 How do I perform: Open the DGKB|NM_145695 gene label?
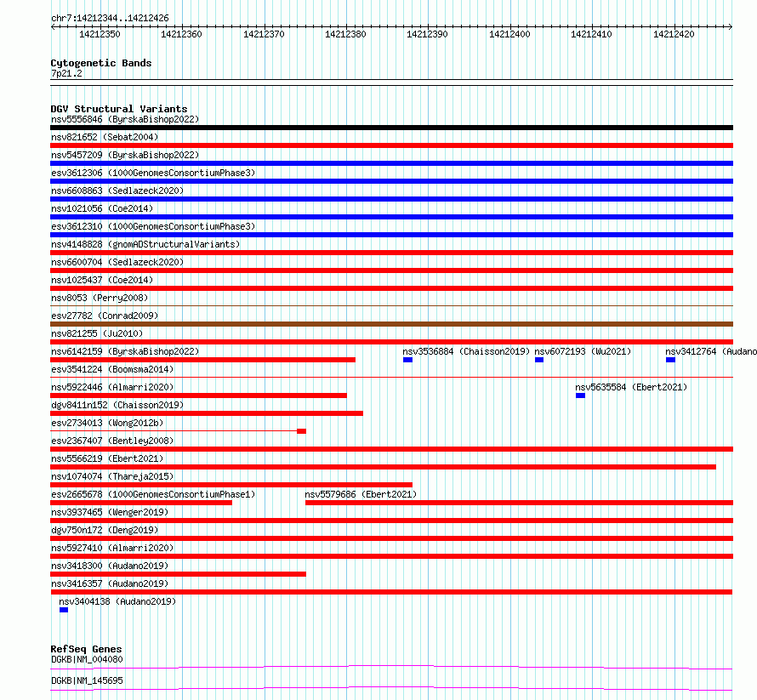pyautogui.click(x=87, y=680)
